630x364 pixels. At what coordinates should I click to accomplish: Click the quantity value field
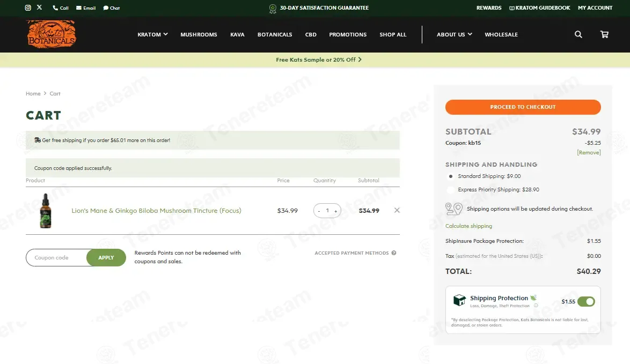327,211
